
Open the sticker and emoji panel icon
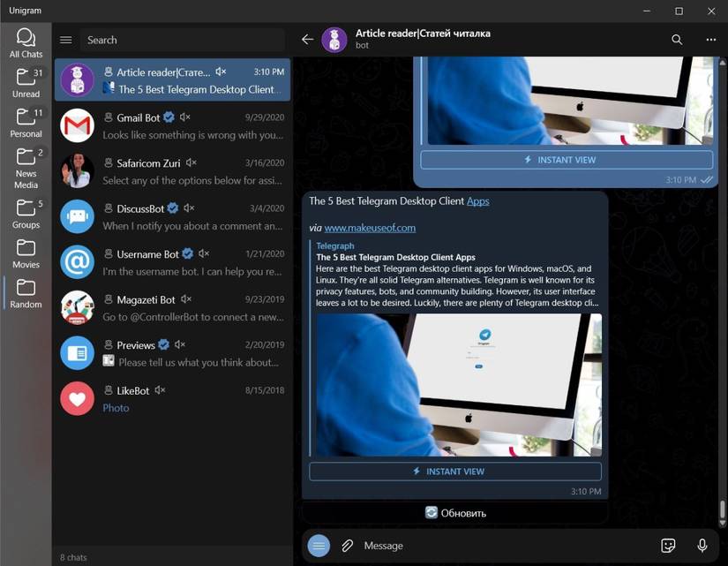tap(669, 545)
